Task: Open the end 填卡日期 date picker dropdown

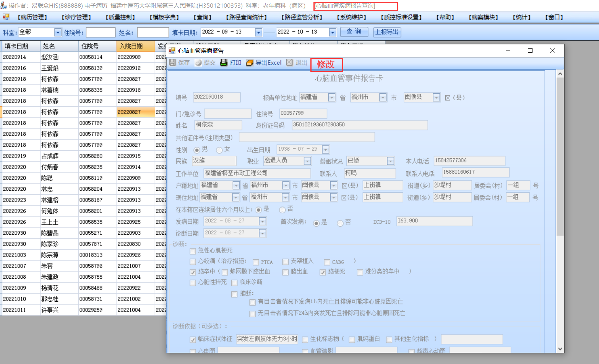Action: [x=333, y=32]
